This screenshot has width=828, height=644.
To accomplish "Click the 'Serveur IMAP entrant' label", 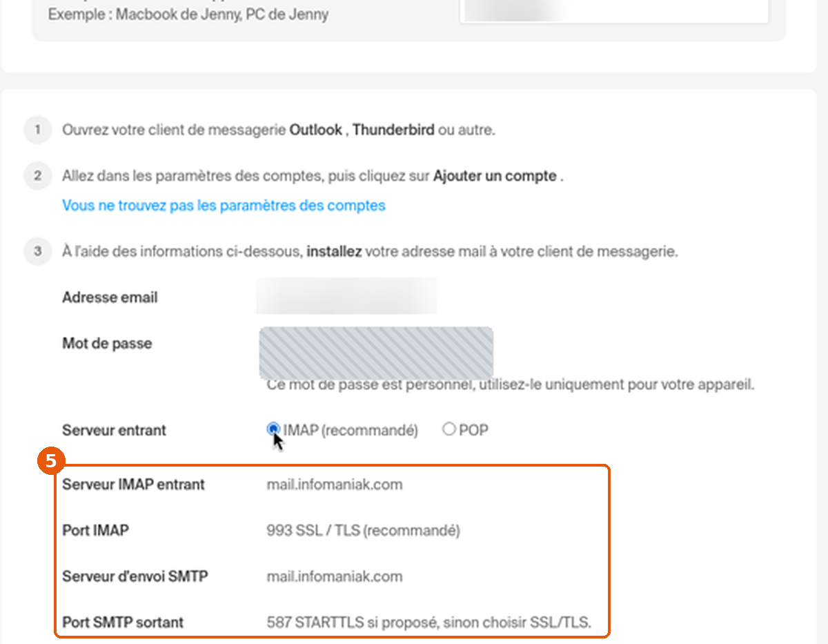I will [x=133, y=485].
